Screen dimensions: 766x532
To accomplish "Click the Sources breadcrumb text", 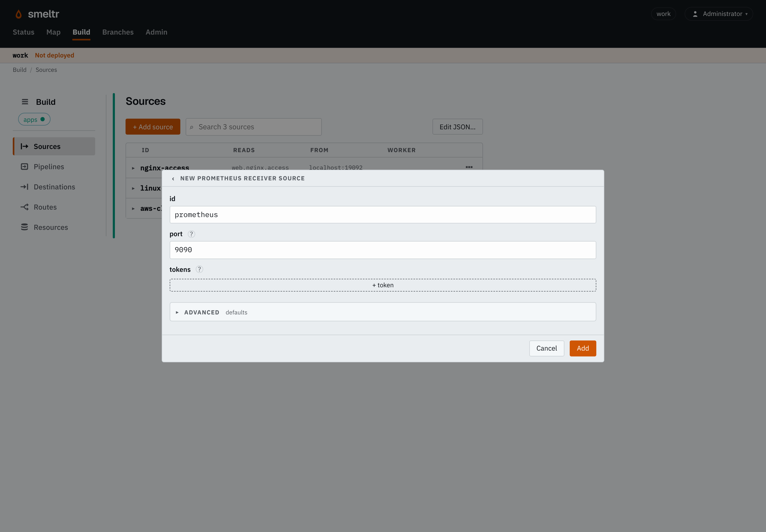I will click(x=46, y=70).
